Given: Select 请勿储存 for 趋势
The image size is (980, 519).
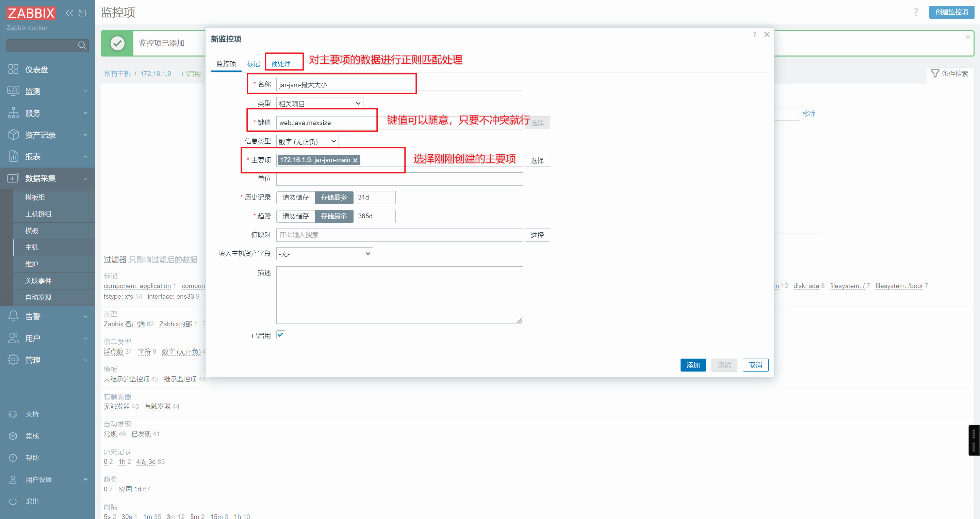Looking at the screenshot, I should pos(296,216).
